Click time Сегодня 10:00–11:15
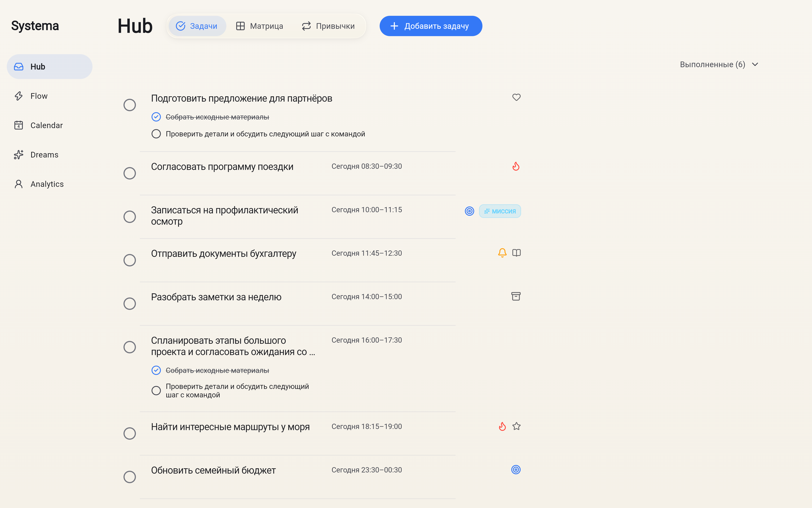This screenshot has height=508, width=812. point(367,210)
